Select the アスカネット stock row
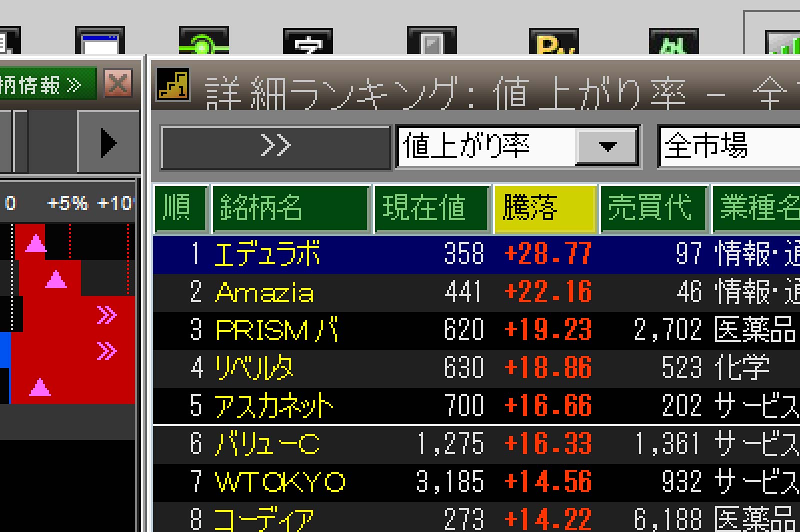Viewport: 800px width, 532px height. 476,405
